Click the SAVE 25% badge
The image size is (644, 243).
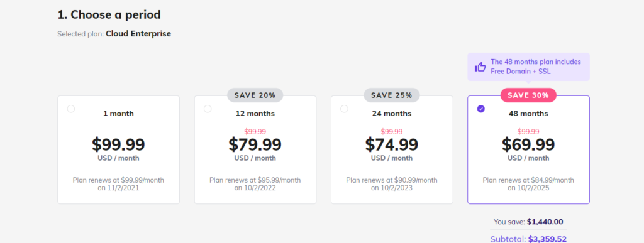(391, 95)
